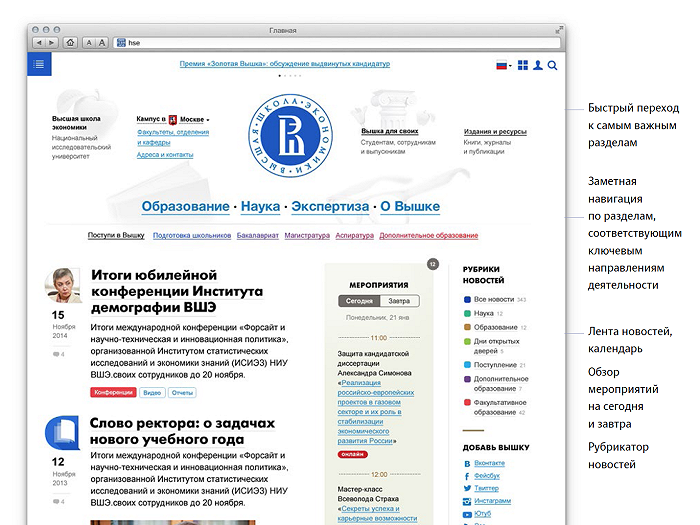Open the Экспертиза main section
Viewport: 700px width, 525px height.
pos(330,206)
